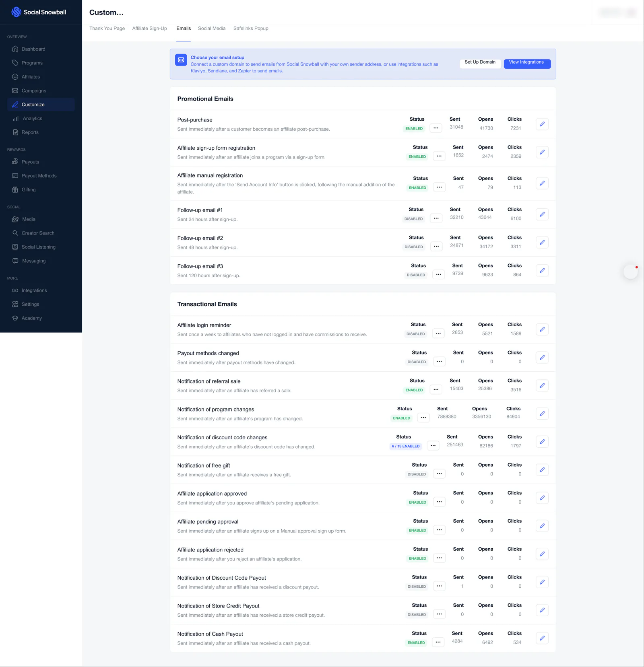Click the 6 / 13 ENABLED status badge
Screen dimensions: 644x667
(x=406, y=446)
